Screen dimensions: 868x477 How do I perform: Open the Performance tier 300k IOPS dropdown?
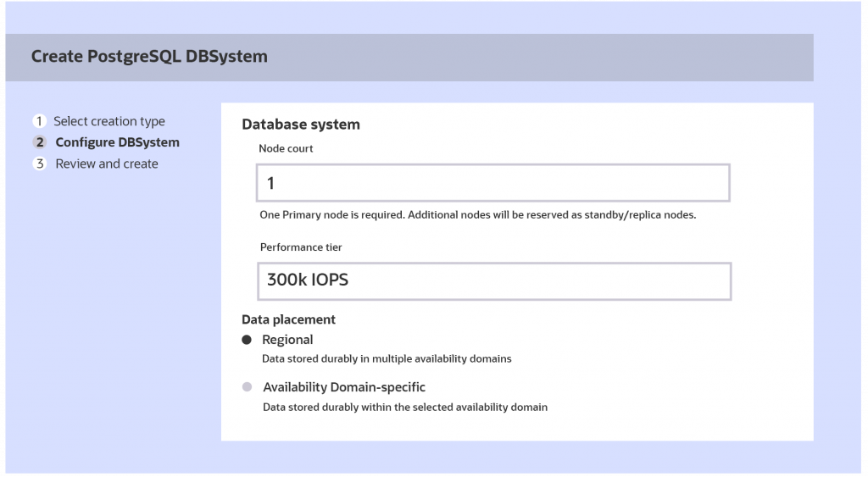pyautogui.click(x=494, y=281)
